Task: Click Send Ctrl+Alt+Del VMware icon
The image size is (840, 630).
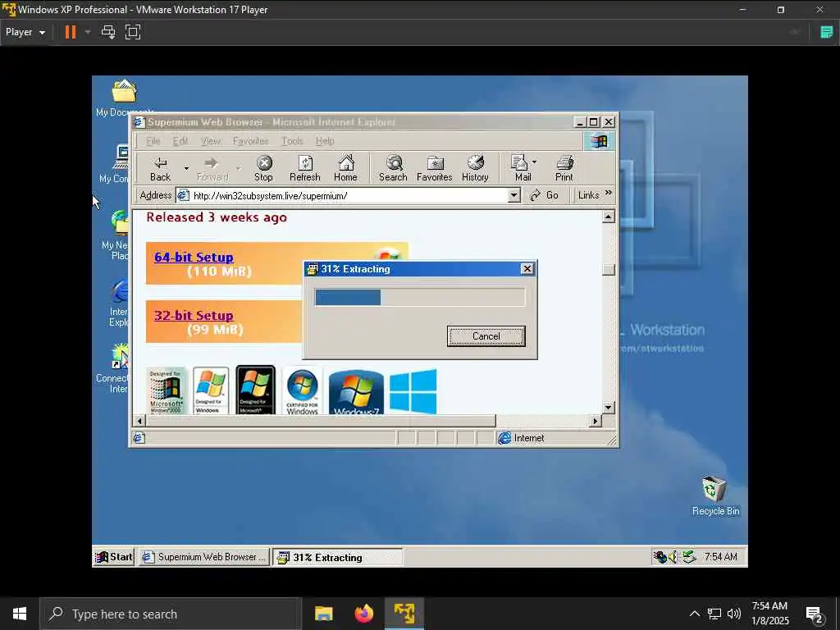Action: pyautogui.click(x=108, y=32)
